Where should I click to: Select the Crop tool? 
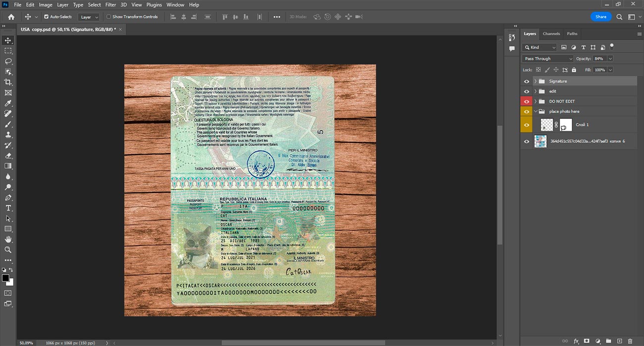[8, 82]
